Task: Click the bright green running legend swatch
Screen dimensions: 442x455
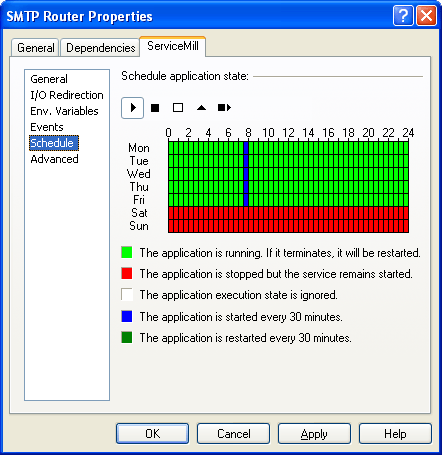Action: click(127, 252)
